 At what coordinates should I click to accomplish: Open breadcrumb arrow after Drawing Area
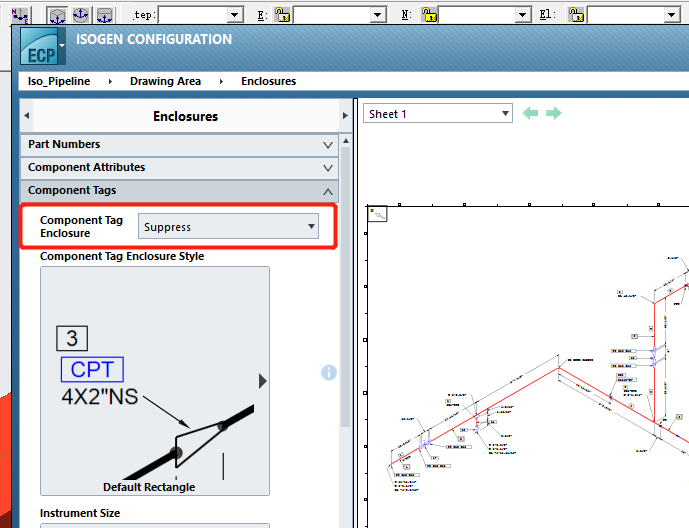pos(221,81)
